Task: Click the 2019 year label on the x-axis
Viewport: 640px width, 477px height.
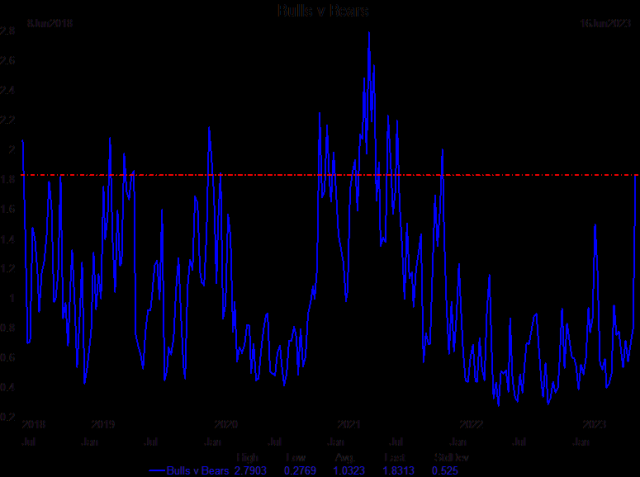Action: (102, 424)
